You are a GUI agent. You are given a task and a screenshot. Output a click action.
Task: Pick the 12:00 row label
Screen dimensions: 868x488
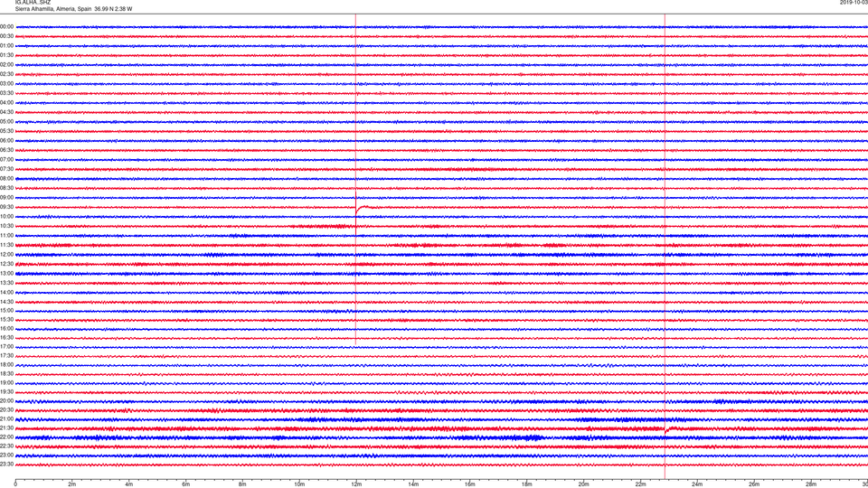click(6, 255)
